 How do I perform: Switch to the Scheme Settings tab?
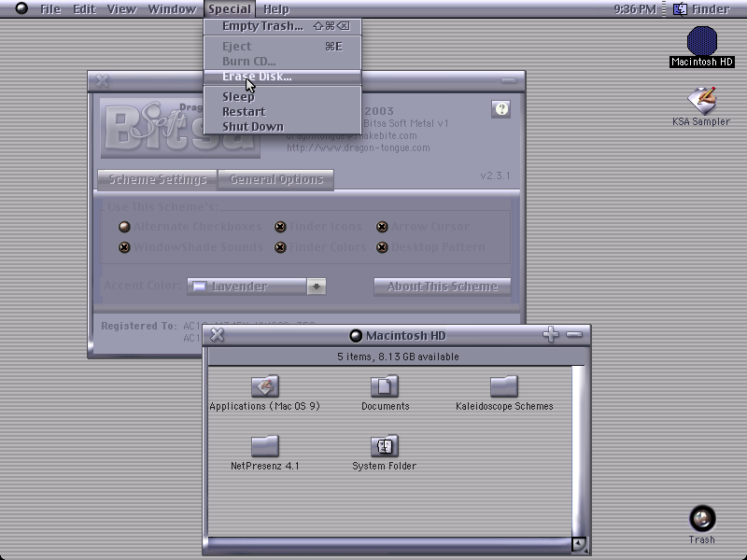coord(157,179)
